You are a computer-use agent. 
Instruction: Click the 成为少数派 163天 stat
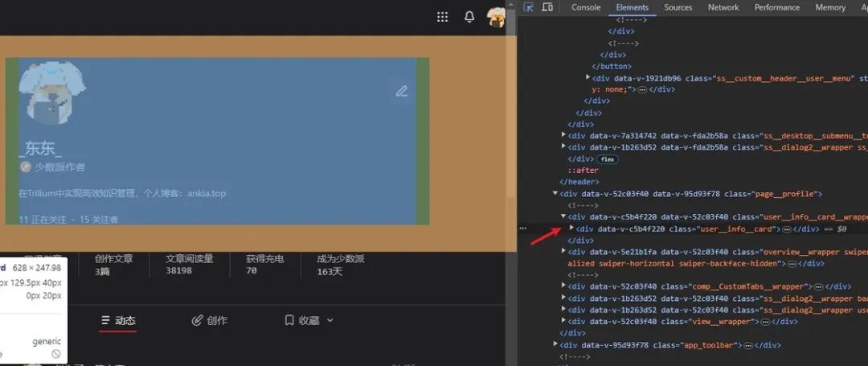[x=341, y=264]
